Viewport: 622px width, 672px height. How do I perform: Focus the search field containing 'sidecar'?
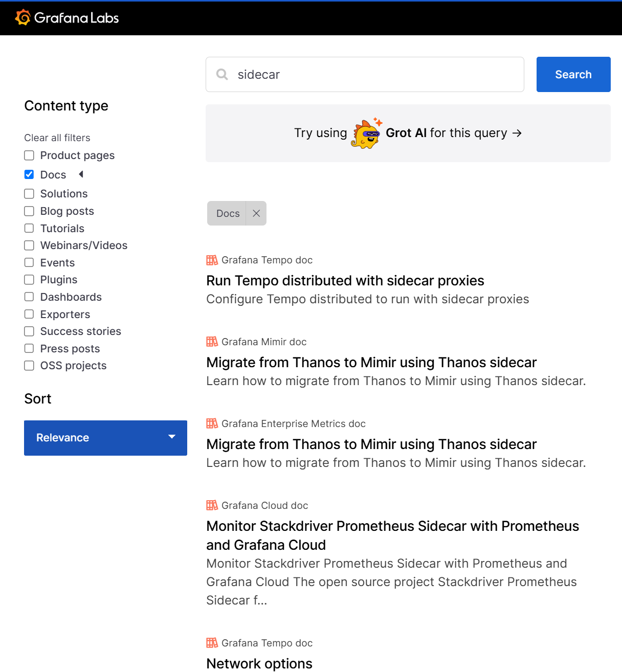pos(365,75)
